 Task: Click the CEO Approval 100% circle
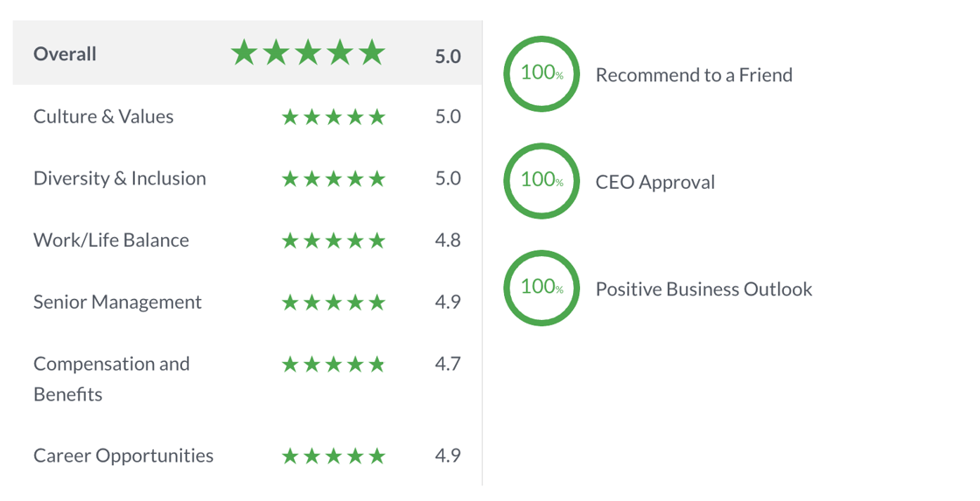pos(542,181)
